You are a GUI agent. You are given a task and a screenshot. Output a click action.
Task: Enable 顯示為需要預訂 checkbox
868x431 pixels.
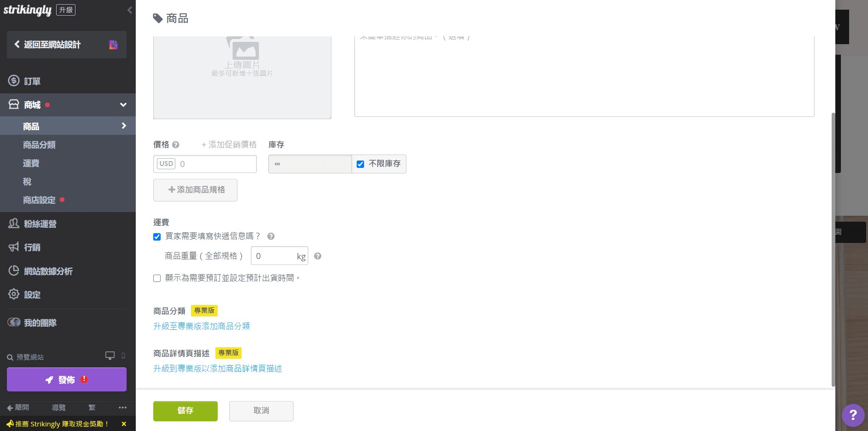(157, 278)
